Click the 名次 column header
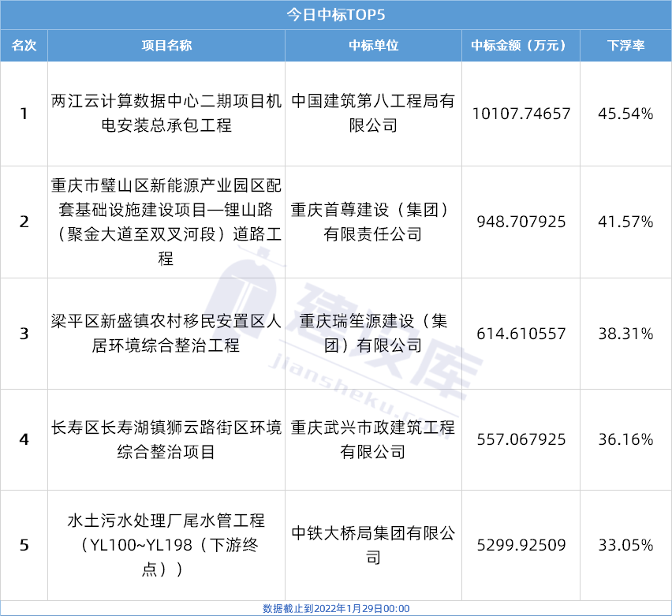672x616 pixels. 24,46
